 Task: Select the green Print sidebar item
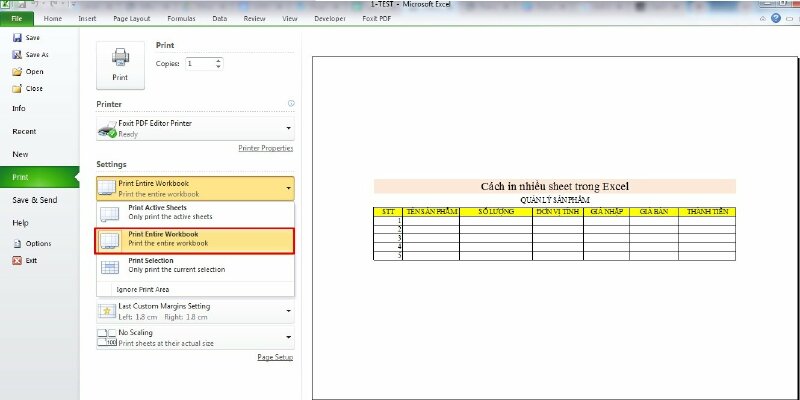tap(40, 177)
